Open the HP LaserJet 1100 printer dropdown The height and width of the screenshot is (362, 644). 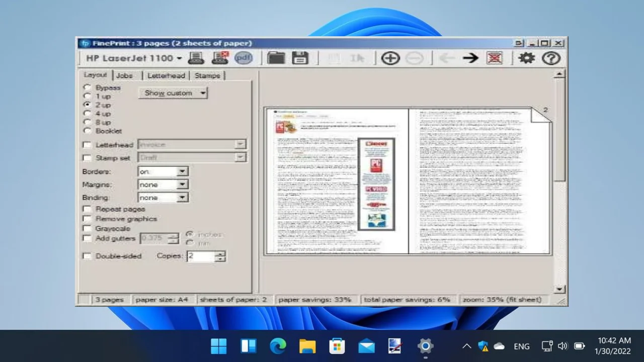tap(134, 58)
